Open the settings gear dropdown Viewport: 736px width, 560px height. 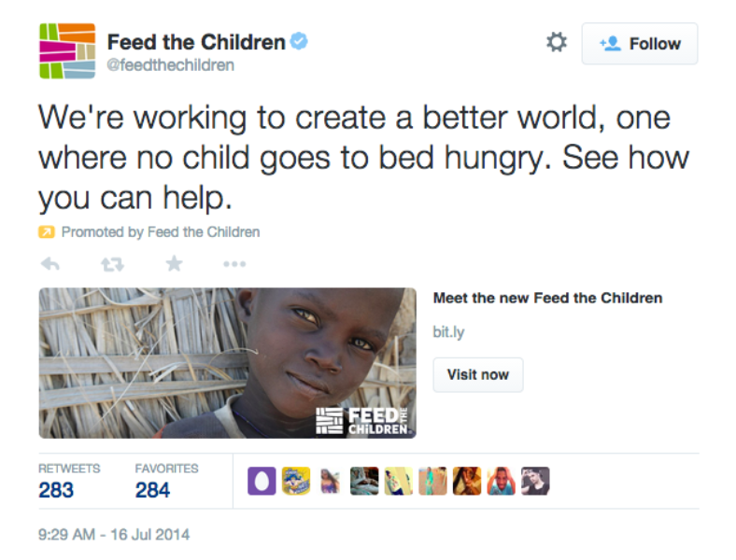pos(557,43)
